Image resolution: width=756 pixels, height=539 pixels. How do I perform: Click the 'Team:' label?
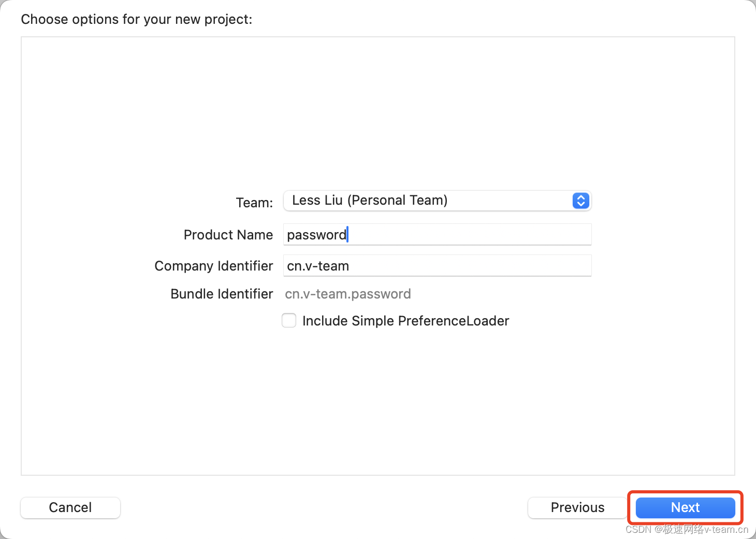coord(254,203)
